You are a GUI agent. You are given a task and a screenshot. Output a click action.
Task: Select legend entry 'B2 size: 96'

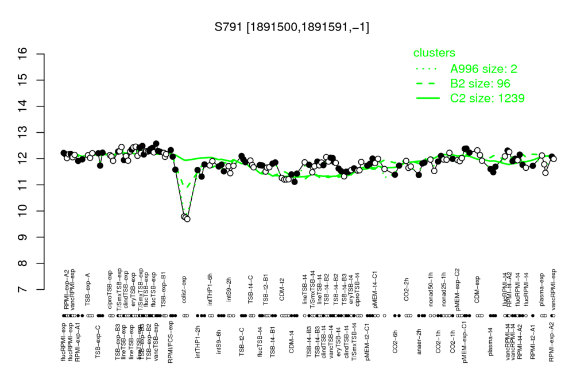[x=480, y=83]
